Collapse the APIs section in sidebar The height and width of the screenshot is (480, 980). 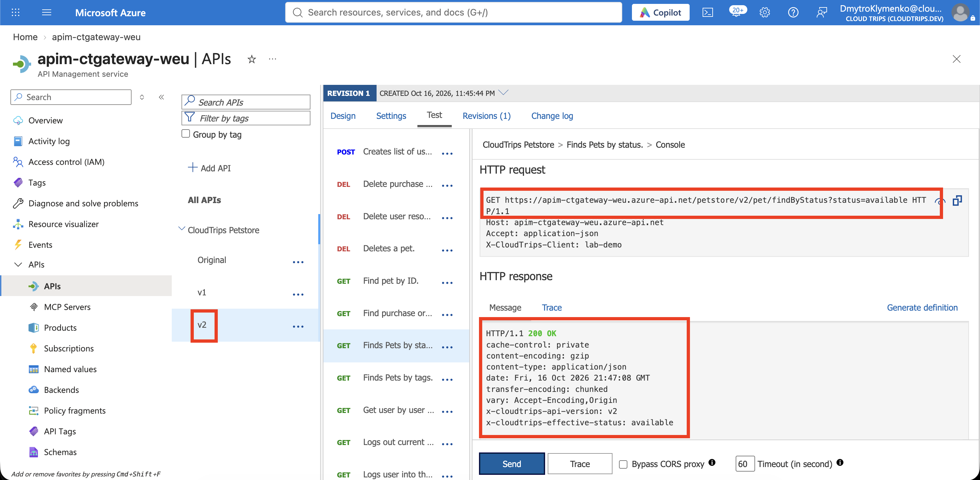[x=18, y=264]
